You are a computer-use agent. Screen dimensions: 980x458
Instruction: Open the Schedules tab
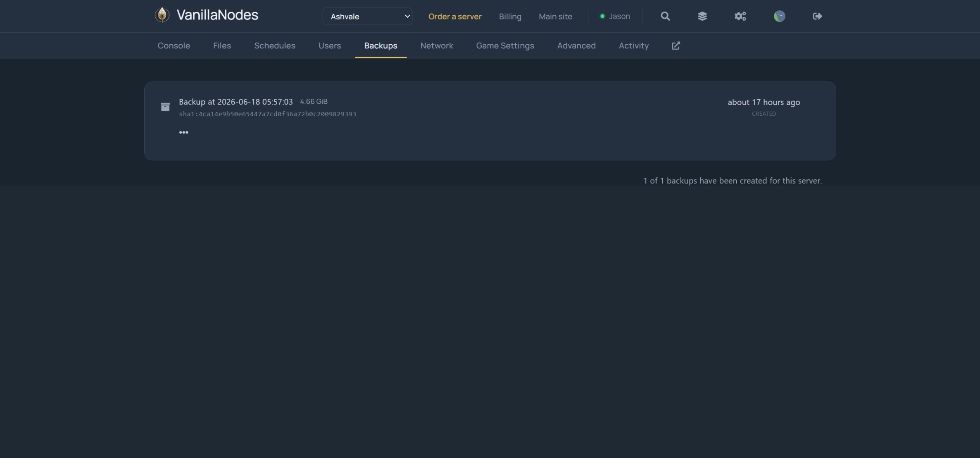click(x=275, y=45)
